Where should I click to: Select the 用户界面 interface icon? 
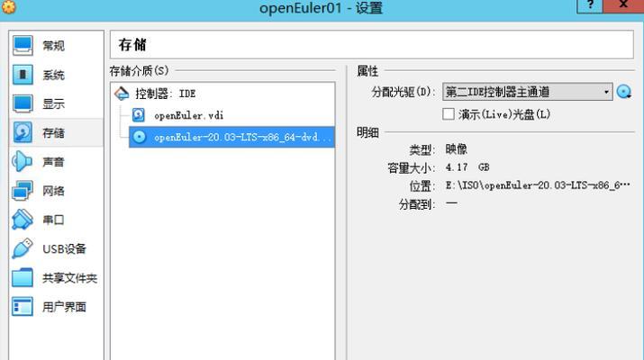23,307
